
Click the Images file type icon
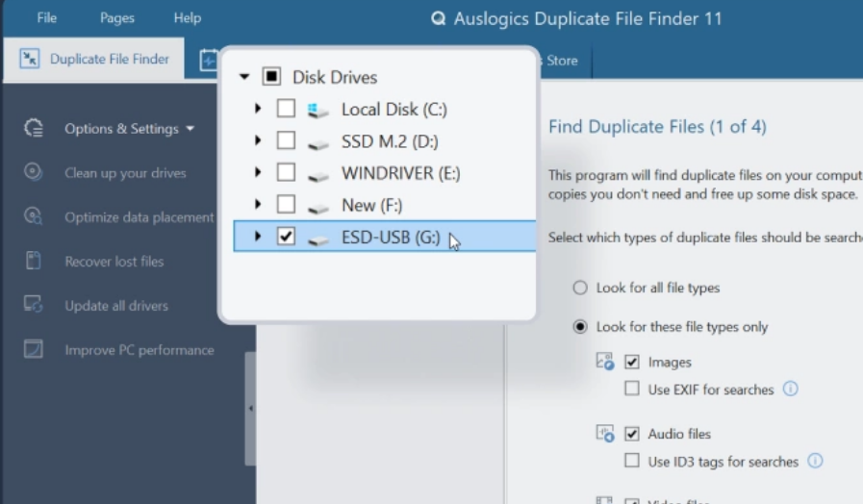point(605,362)
